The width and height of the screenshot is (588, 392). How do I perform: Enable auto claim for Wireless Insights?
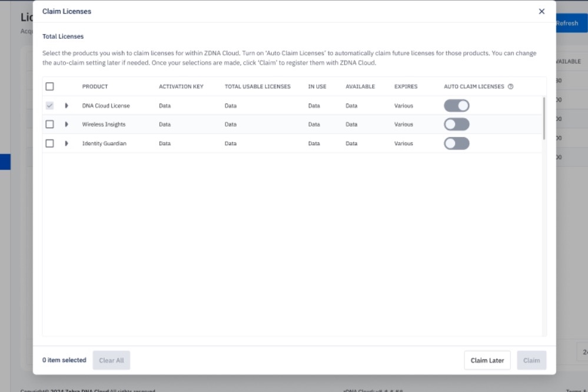[456, 125]
